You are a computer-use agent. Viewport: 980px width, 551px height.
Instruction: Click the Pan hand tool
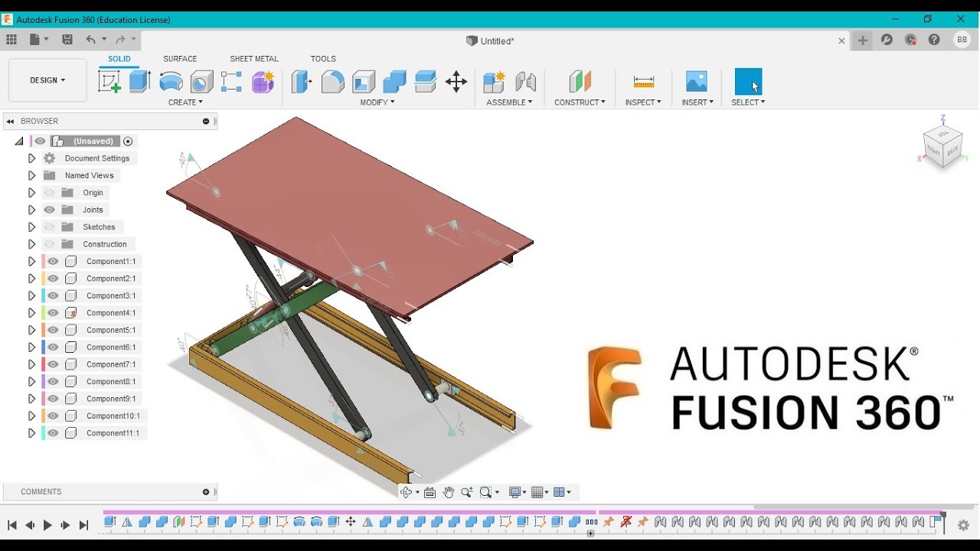(449, 492)
